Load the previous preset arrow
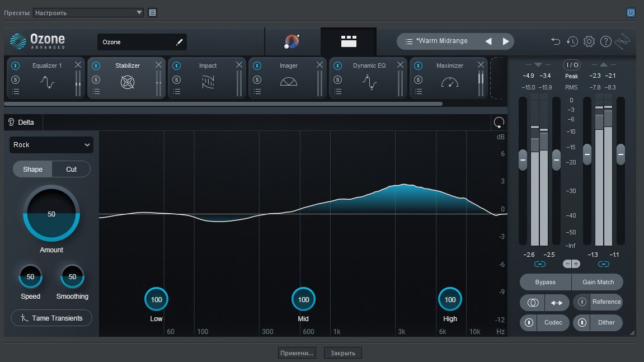The image size is (644, 362). click(488, 41)
